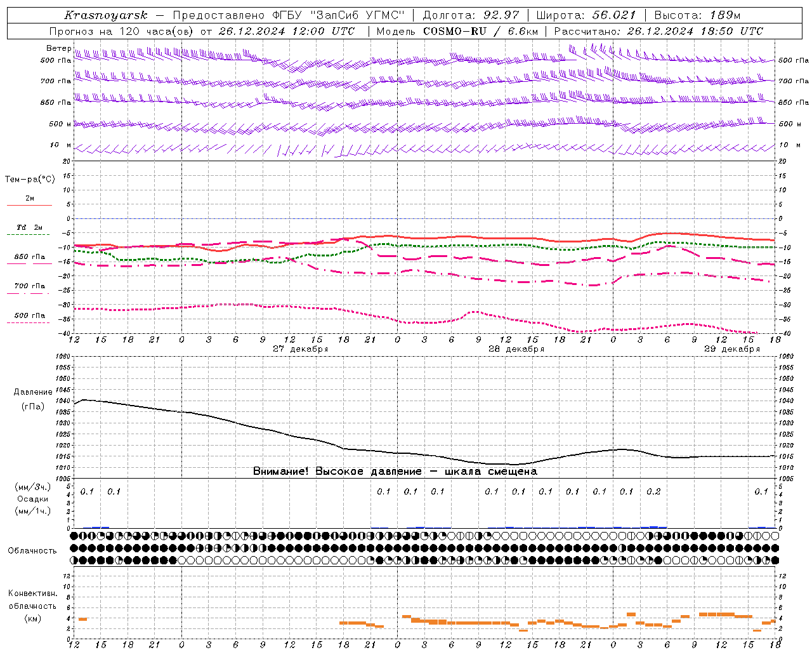Click the 700 гПа temperature legend entry
Viewport: 812px width, 650px height.
tap(29, 286)
